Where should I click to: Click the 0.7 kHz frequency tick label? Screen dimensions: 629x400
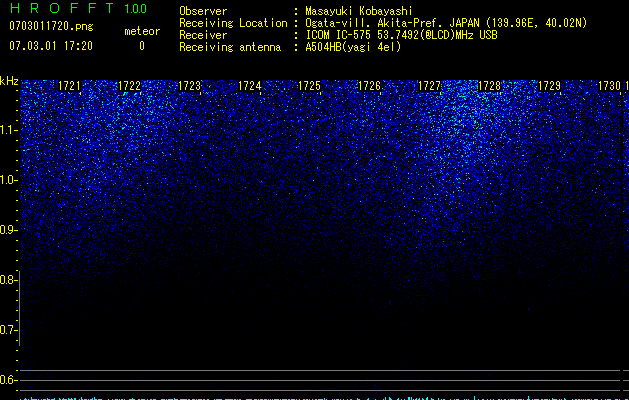tap(7, 330)
